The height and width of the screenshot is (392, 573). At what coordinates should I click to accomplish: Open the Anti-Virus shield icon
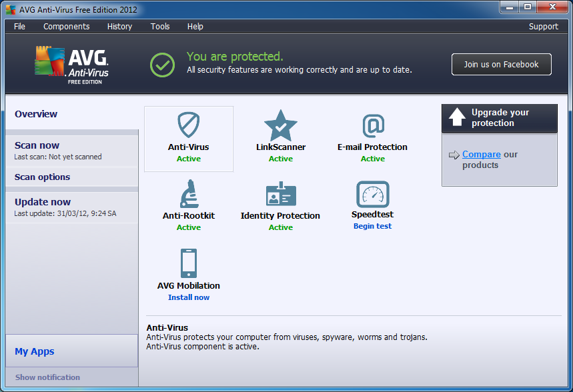coord(189,125)
